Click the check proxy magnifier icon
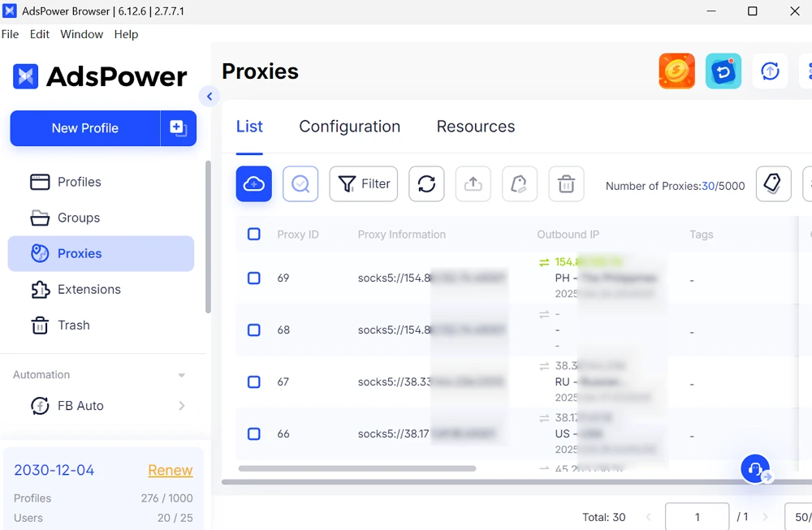Image resolution: width=812 pixels, height=530 pixels. click(x=300, y=183)
